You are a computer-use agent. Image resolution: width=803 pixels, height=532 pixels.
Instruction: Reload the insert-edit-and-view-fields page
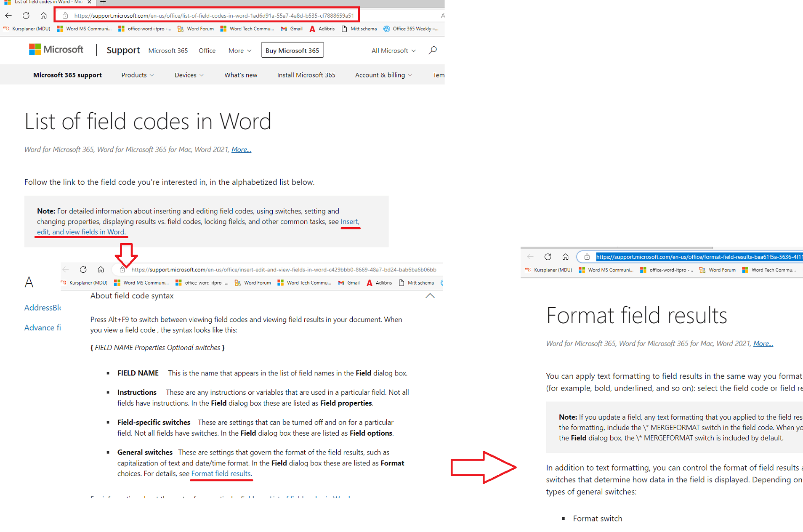(x=83, y=269)
